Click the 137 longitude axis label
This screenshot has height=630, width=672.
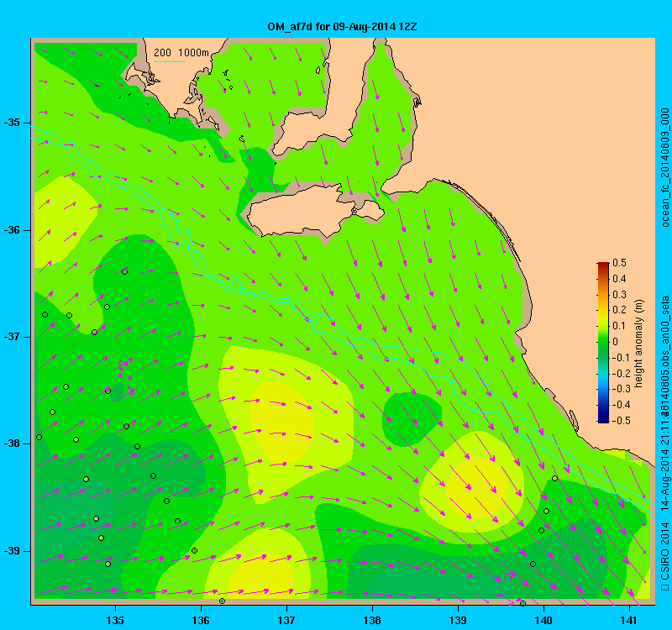(x=286, y=621)
